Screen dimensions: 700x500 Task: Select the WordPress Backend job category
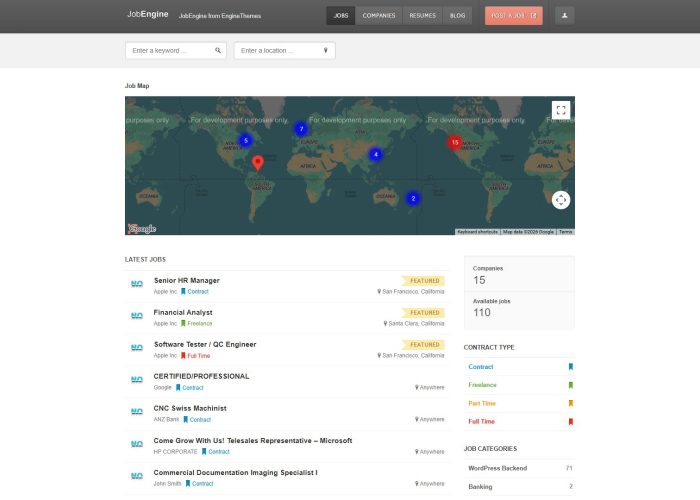[497, 468]
